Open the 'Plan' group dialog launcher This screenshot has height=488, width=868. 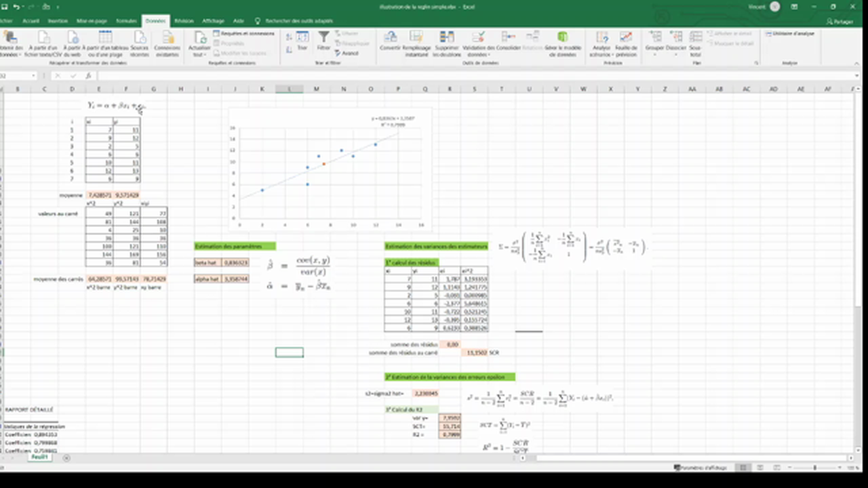756,63
